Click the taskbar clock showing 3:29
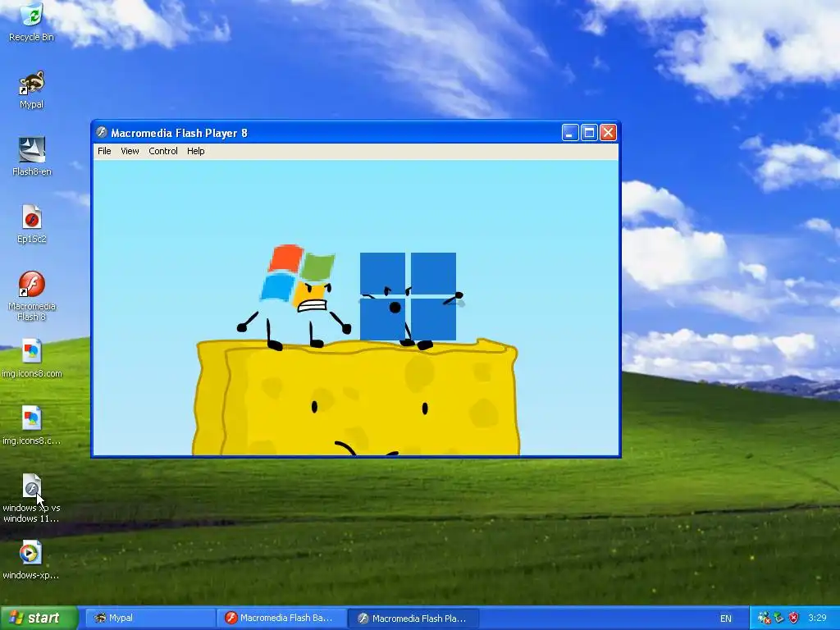The width and height of the screenshot is (840, 630). pyautogui.click(x=818, y=619)
